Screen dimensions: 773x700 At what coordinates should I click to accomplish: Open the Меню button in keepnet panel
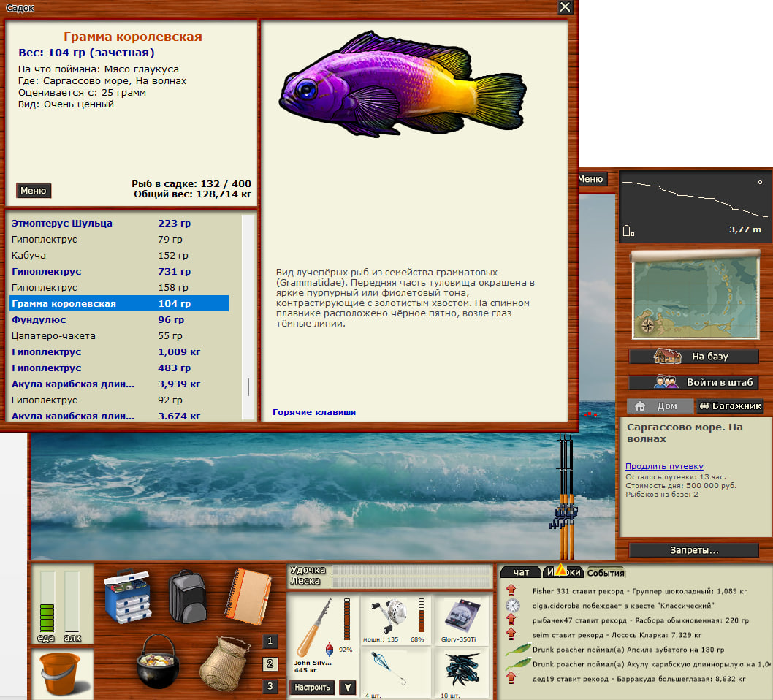click(34, 191)
